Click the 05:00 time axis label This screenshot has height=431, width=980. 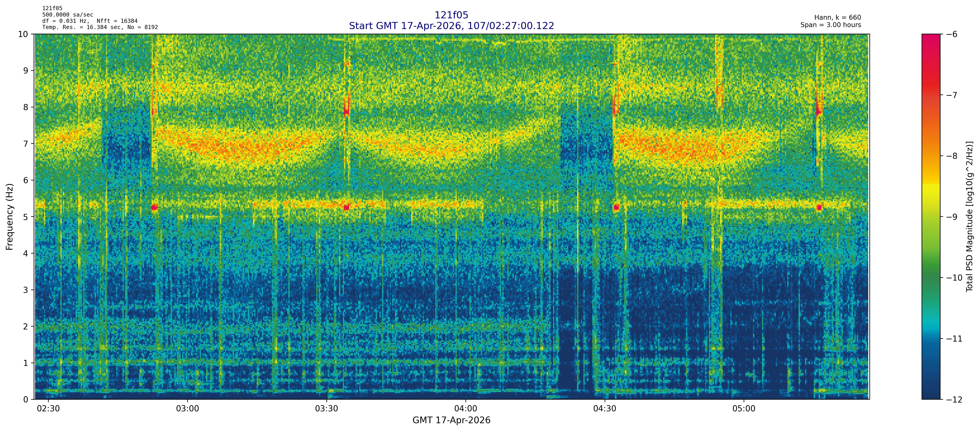point(744,409)
